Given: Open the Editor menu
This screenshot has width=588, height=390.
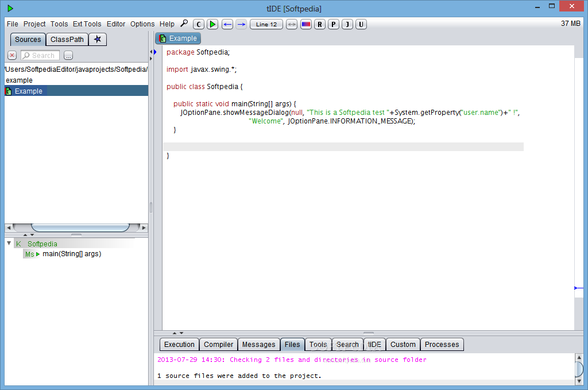Looking at the screenshot, I should click(116, 24).
